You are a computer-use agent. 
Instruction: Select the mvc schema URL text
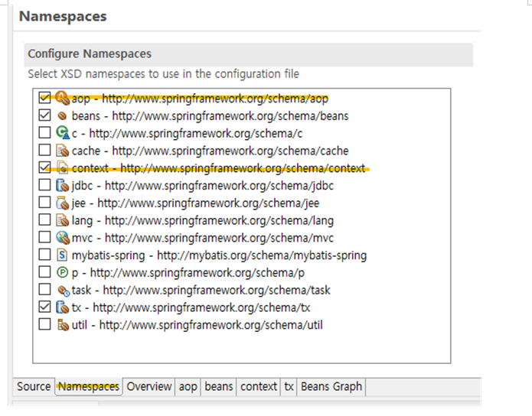[x=219, y=238]
